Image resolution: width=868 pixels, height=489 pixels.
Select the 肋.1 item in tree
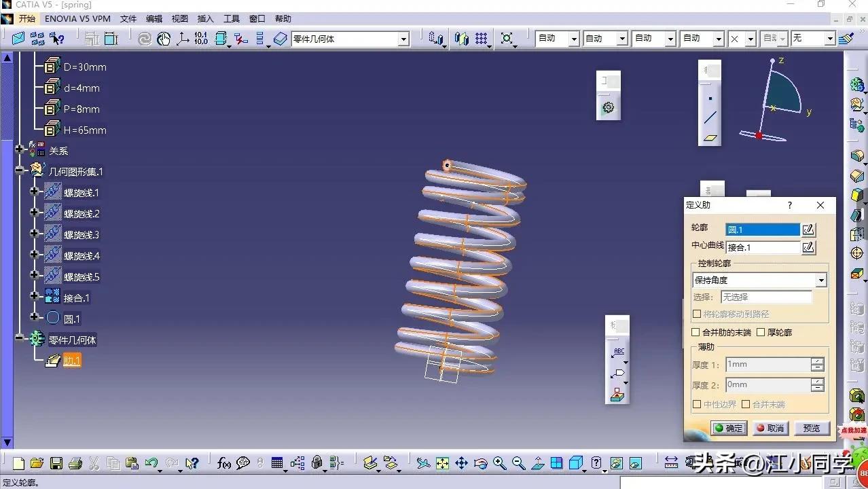72,361
